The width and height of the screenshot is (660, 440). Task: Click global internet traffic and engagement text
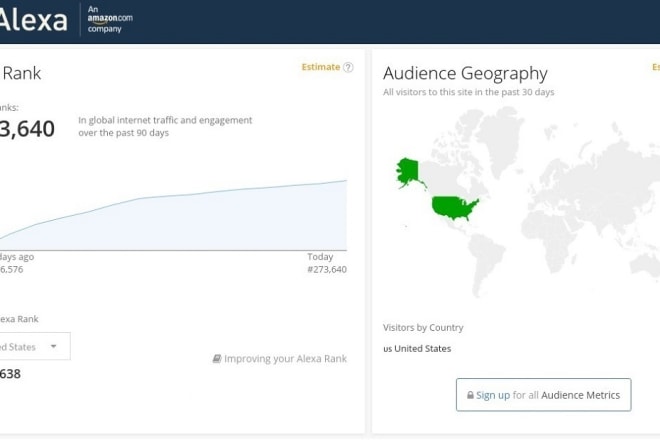pos(165,126)
